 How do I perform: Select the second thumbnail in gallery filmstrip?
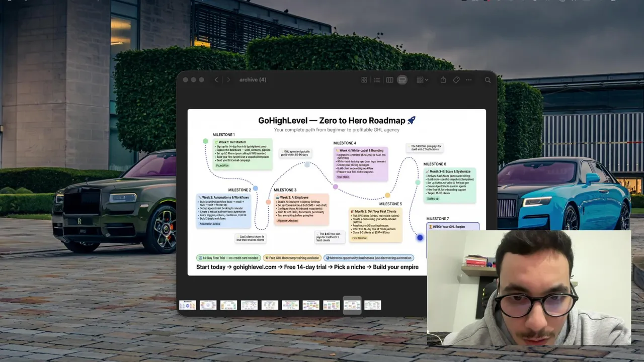208,305
